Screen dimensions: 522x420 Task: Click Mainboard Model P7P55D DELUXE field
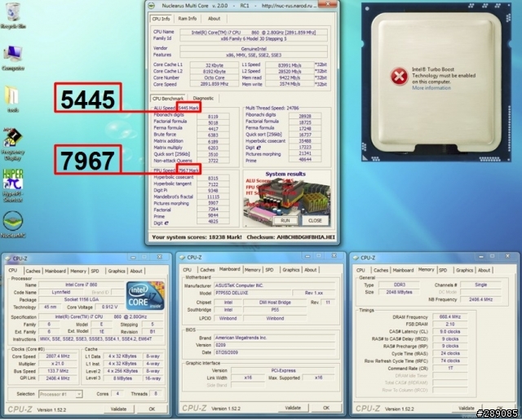252,294
